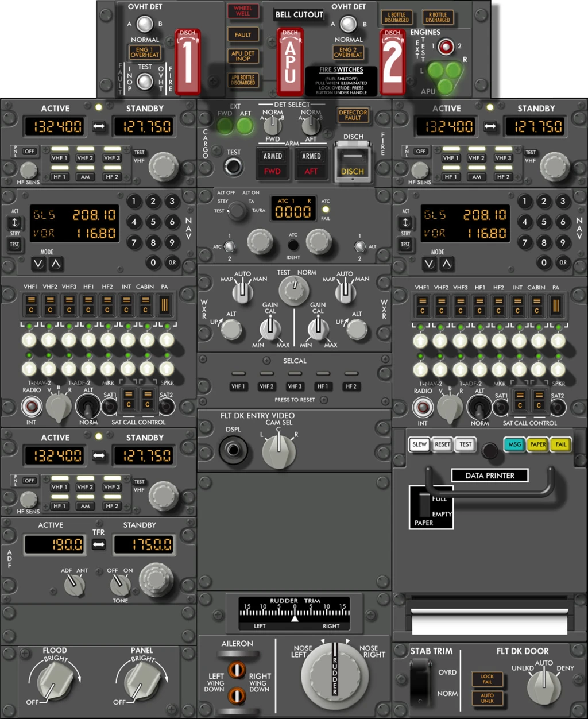Click the CAM SEL camera selector knob

pos(278,452)
